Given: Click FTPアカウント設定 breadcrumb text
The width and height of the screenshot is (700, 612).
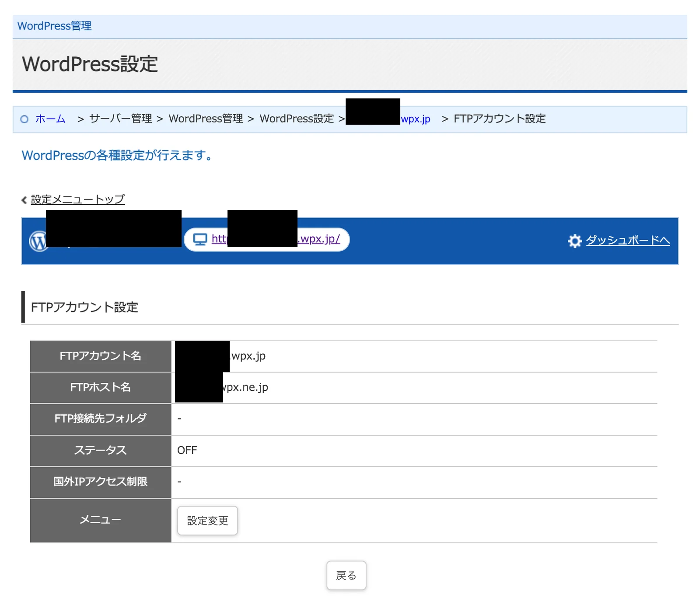Looking at the screenshot, I should 500,119.
